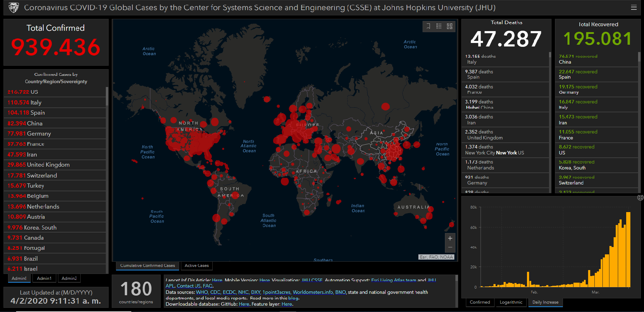Viewport: 644px width, 312px height.
Task: Open the ECDC data source link
Action: tap(229, 292)
